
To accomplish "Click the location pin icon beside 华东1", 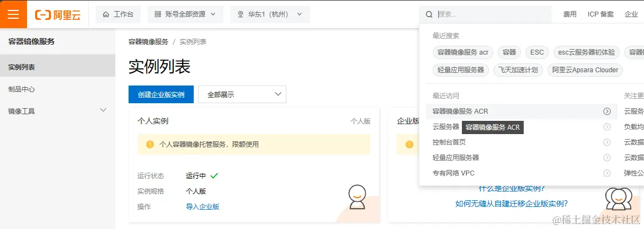I will point(241,14).
